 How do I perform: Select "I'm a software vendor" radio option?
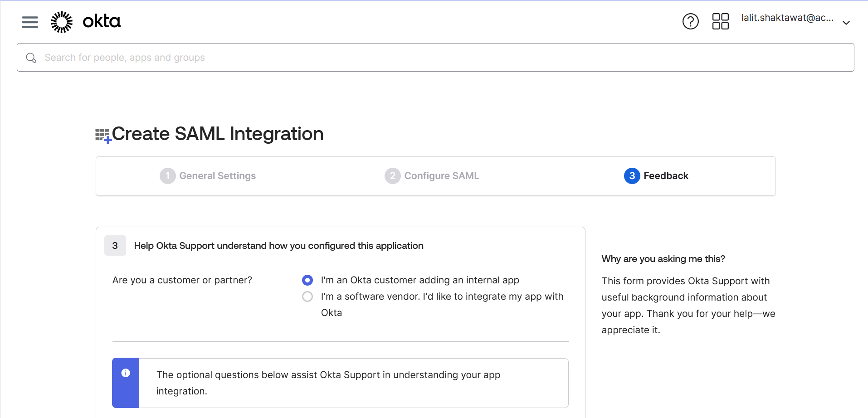307,296
